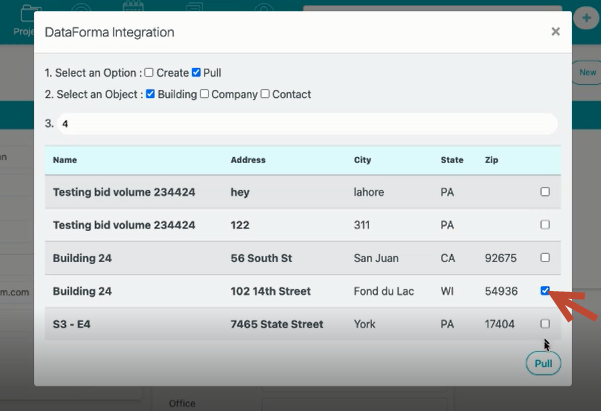
Task: Click the 'San Juan' city cell
Action: pos(376,258)
